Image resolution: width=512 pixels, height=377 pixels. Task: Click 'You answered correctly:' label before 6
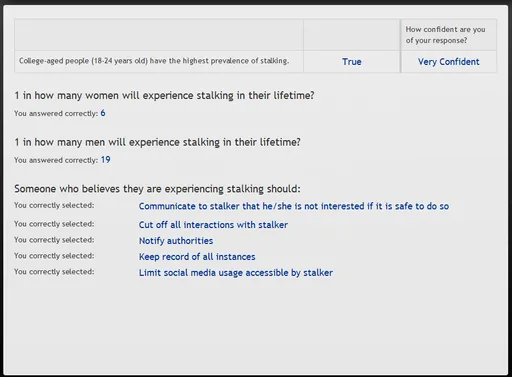point(56,114)
